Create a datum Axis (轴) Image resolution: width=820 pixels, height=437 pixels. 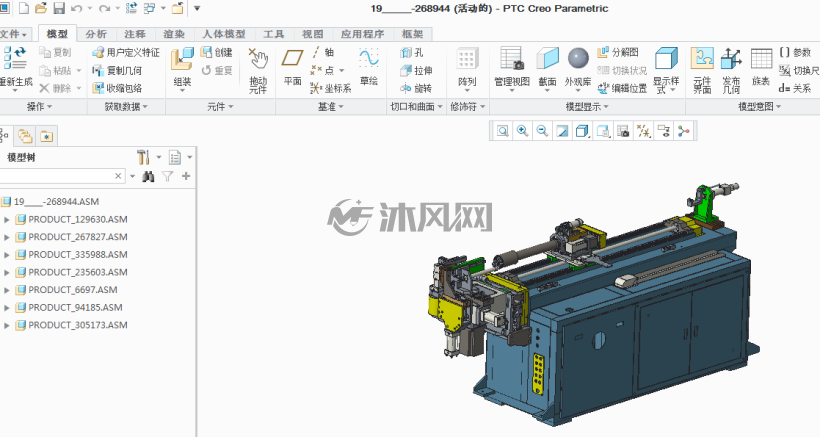322,52
